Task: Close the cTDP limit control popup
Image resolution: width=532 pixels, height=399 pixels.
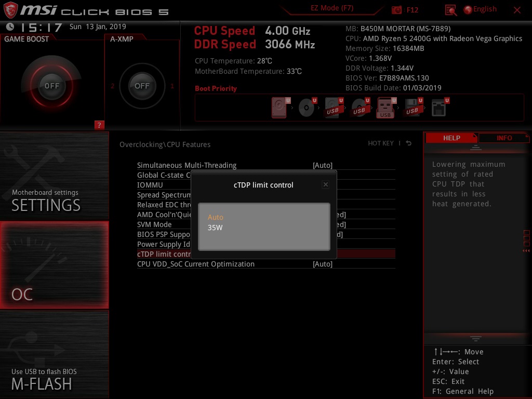Action: pyautogui.click(x=326, y=184)
